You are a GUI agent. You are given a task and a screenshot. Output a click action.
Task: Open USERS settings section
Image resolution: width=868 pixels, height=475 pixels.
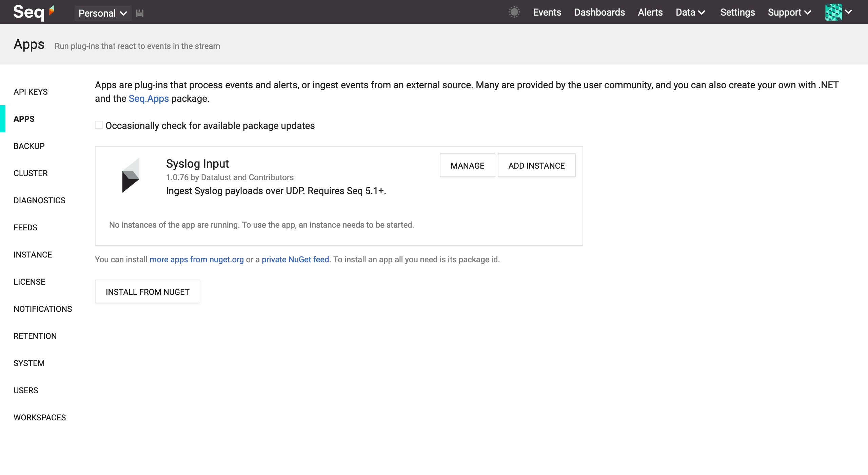[26, 390]
